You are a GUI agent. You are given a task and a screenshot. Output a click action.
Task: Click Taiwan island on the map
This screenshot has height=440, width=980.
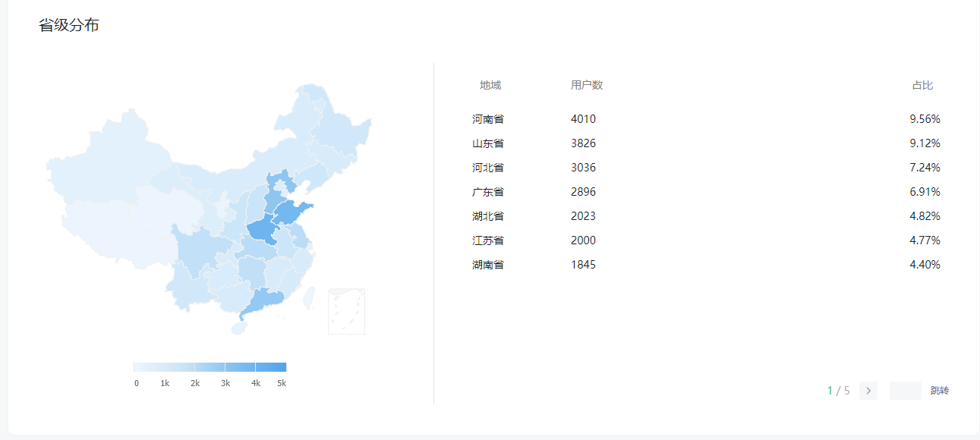tap(309, 297)
